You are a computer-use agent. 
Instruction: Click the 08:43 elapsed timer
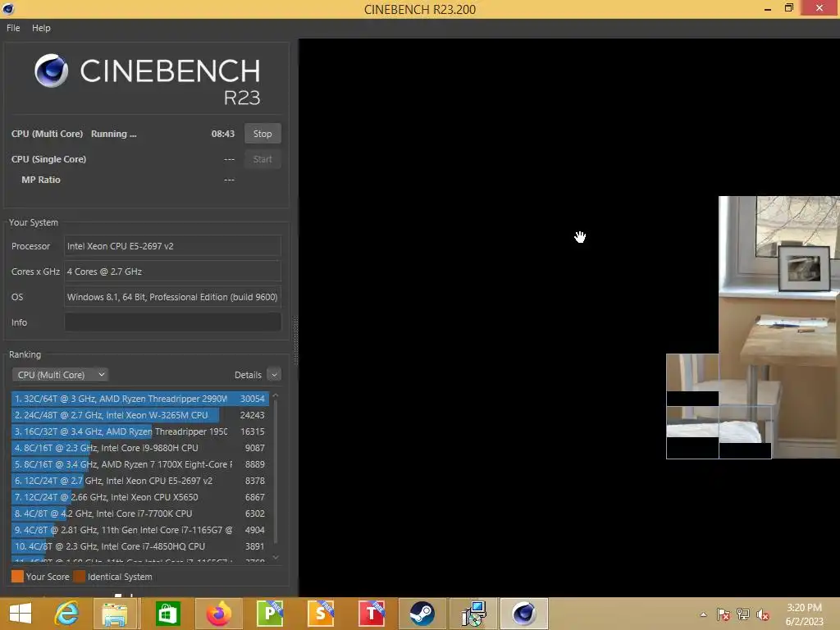[223, 134]
